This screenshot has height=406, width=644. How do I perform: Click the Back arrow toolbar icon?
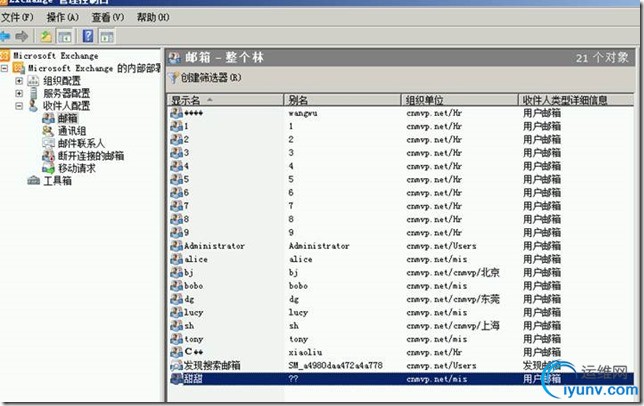[x=5, y=37]
